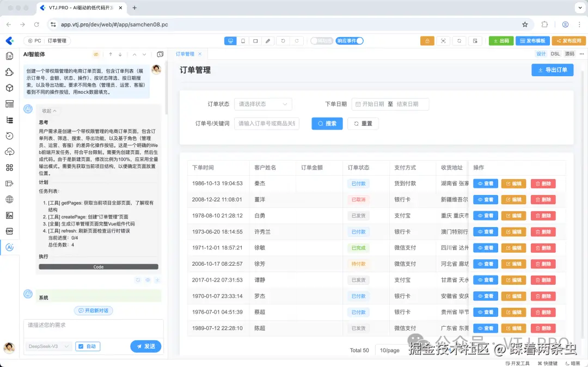The width and height of the screenshot is (588, 367).
Task: Click the lock icon on the top toolbar
Action: 427,41
